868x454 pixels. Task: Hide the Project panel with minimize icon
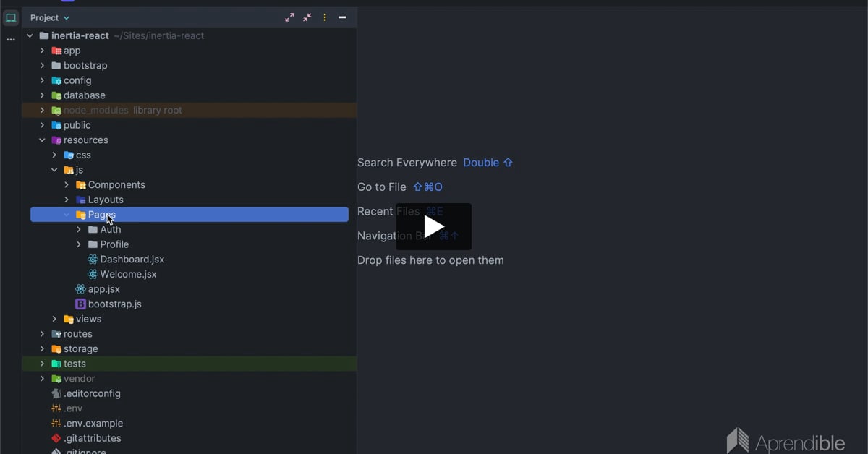coord(342,17)
